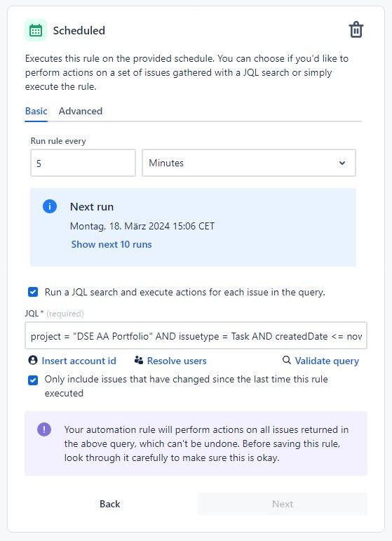Click the Resolve users people icon
The width and height of the screenshot is (392, 541).
139,361
